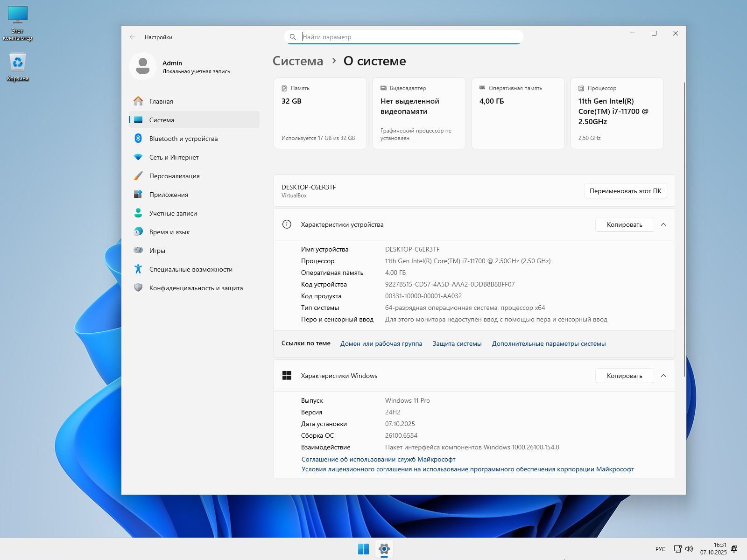Open Приложения via its sidebar icon

coord(138,195)
